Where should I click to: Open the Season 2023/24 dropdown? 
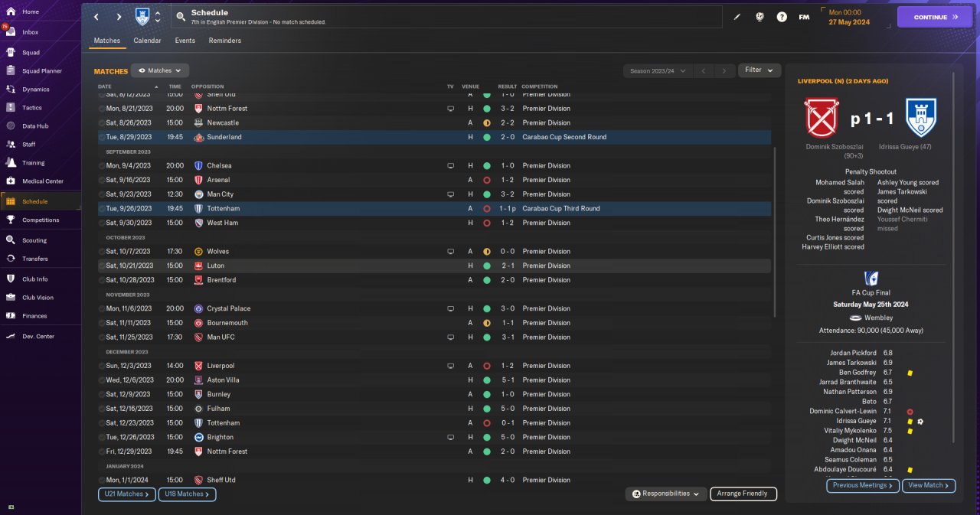tap(658, 70)
